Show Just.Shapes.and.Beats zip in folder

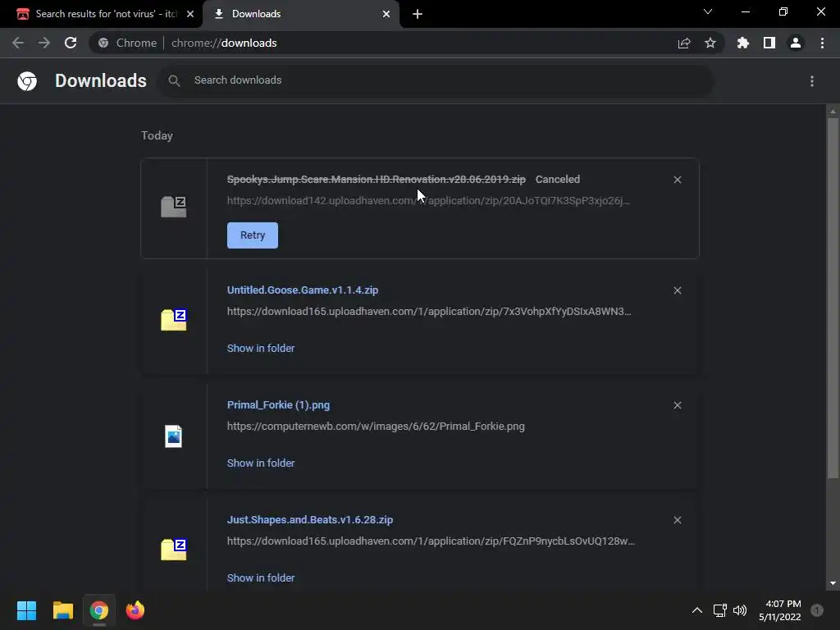coord(261,578)
